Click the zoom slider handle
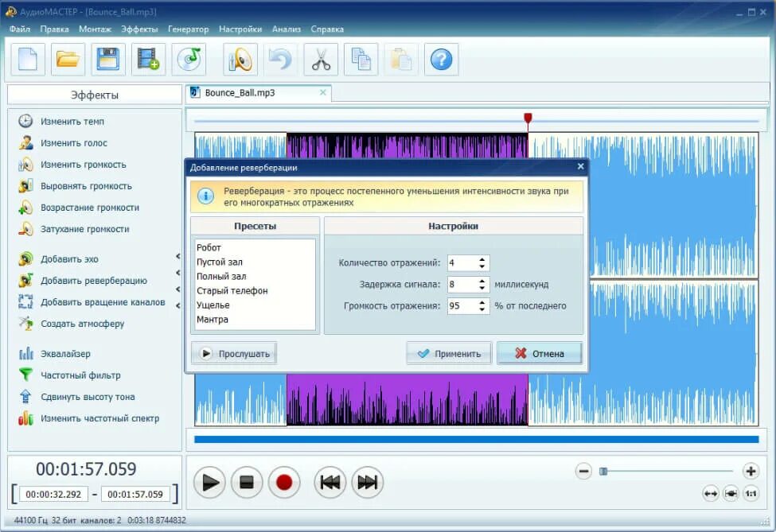776x532 pixels. point(603,472)
